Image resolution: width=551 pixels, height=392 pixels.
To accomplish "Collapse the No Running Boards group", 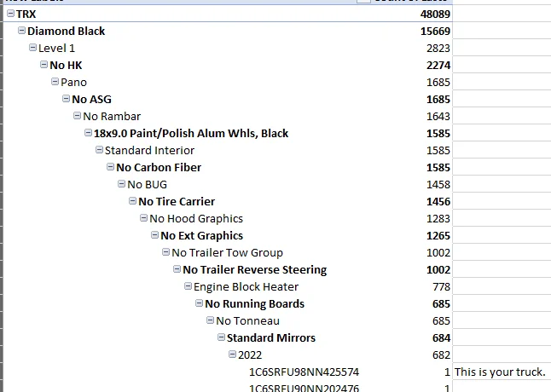I will click(199, 303).
